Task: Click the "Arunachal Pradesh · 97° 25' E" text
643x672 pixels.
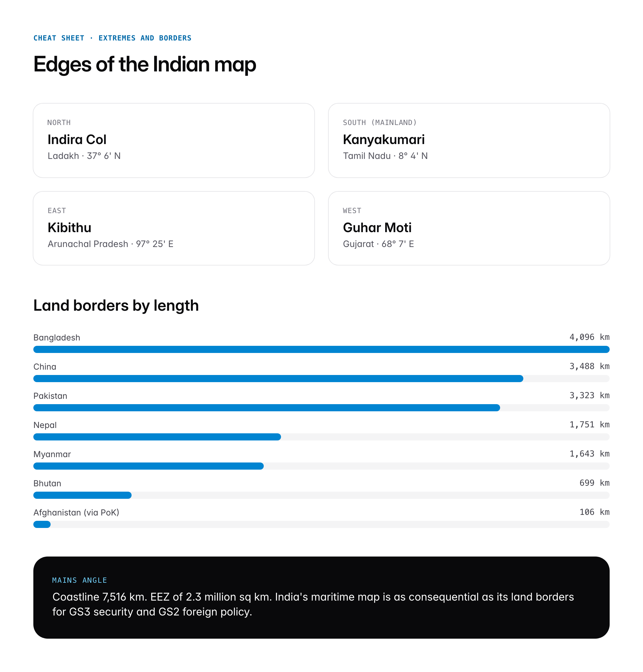Action: coord(110,244)
